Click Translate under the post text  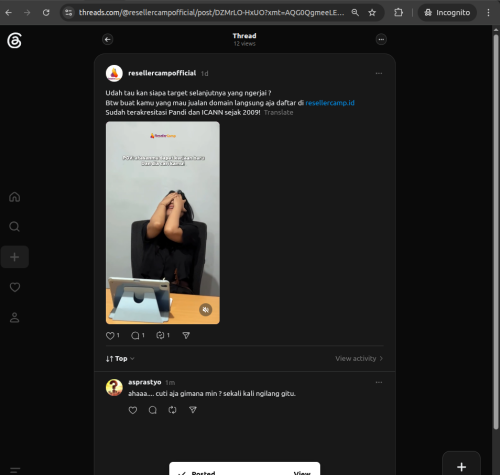click(x=278, y=113)
